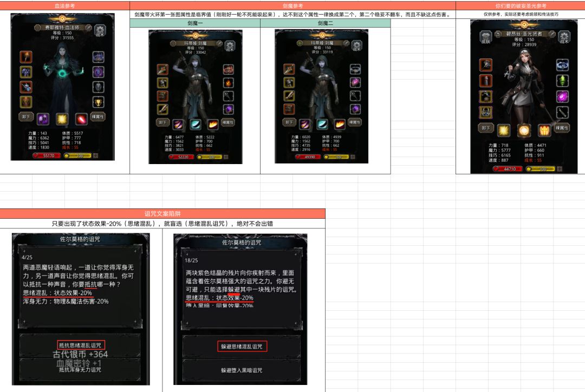Click the 裸属性 button in the 血法师 panel
The image size is (585, 392).
click(x=97, y=117)
